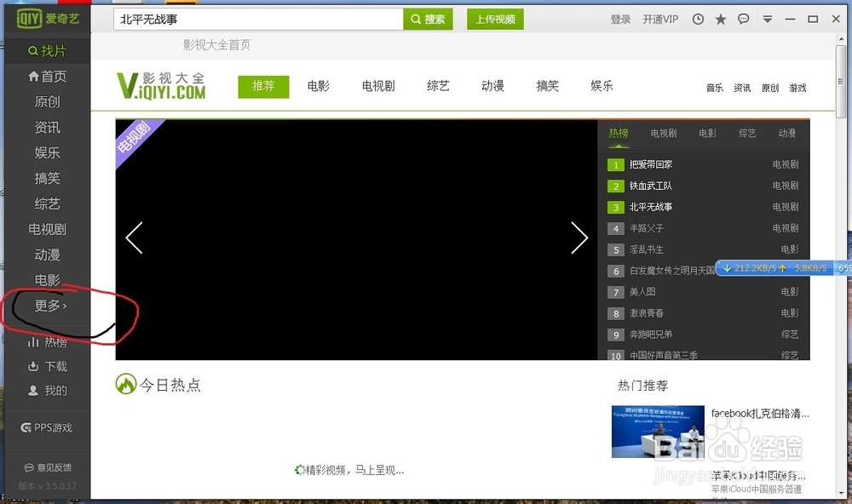Open favorites with the star icon
The image size is (852, 504).
(722, 18)
